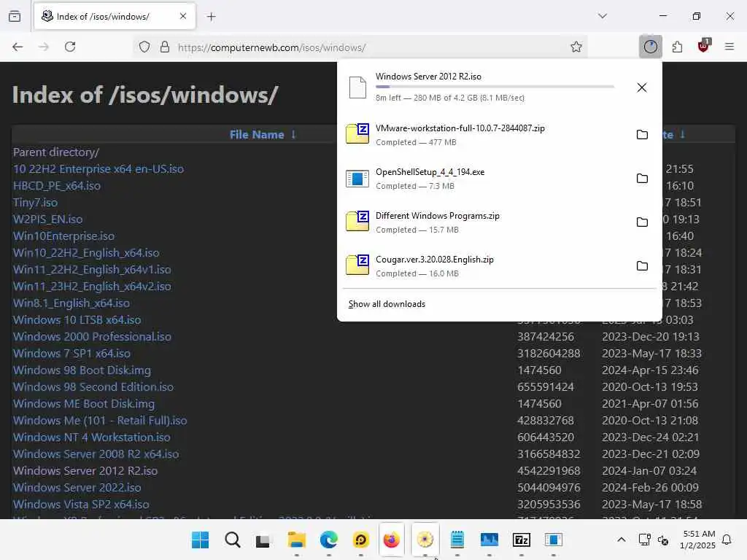
Task: Download Win8.1_English_x64.iso
Action: click(x=71, y=303)
